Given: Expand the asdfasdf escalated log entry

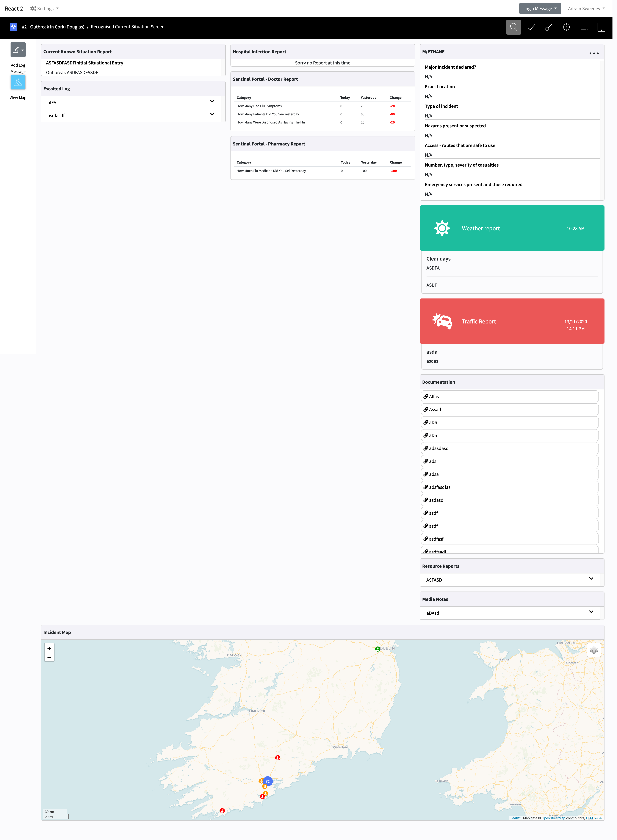Looking at the screenshot, I should (131, 115).
